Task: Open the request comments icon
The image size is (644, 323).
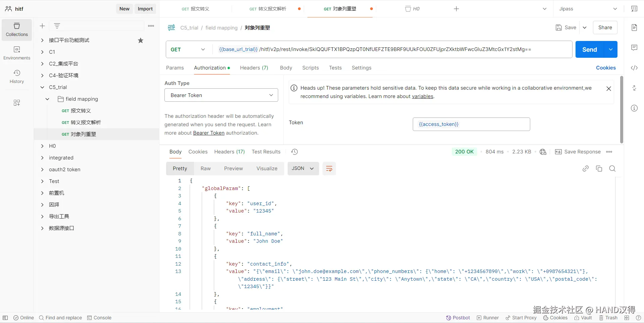Action: click(634, 48)
